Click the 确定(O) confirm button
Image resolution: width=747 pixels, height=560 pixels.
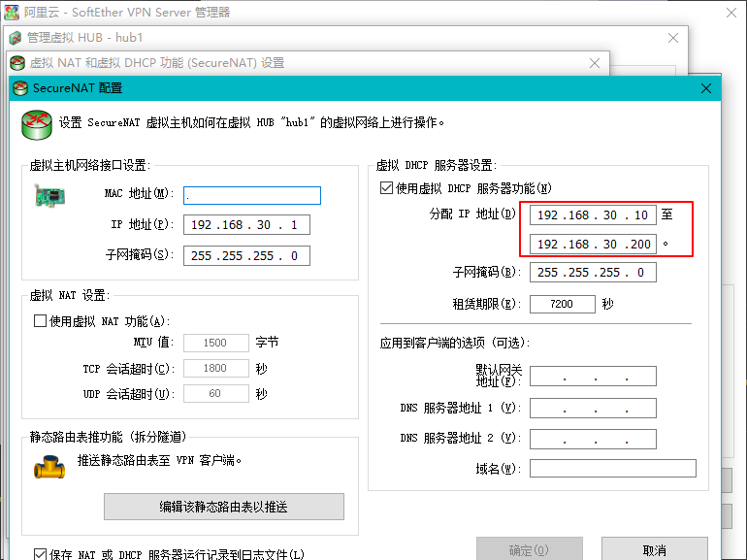pos(530,550)
